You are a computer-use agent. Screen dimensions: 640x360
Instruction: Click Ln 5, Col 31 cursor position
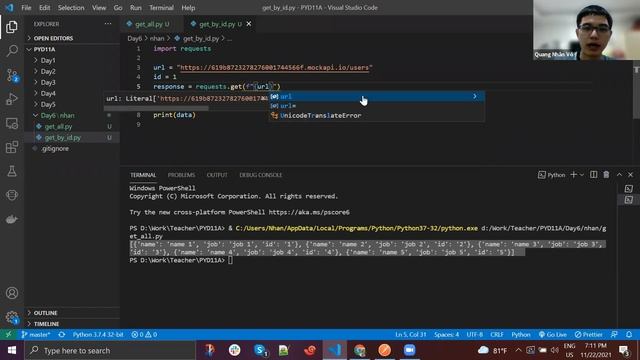pos(411,334)
